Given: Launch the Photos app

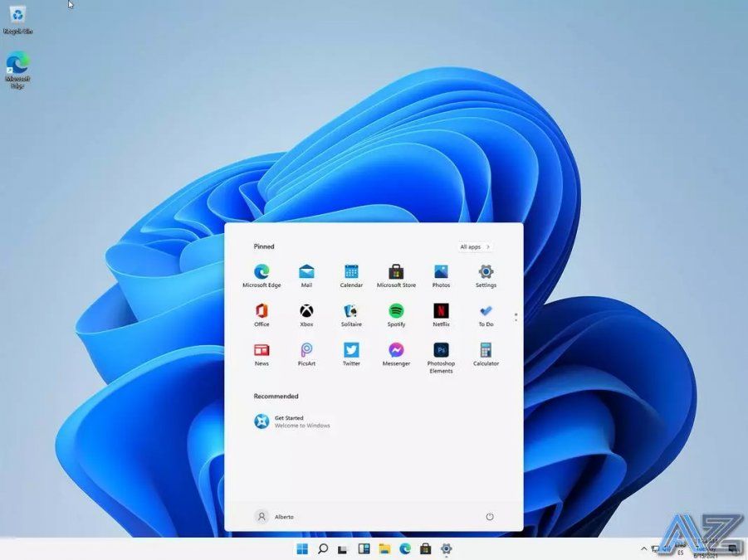Looking at the screenshot, I should click(x=441, y=272).
